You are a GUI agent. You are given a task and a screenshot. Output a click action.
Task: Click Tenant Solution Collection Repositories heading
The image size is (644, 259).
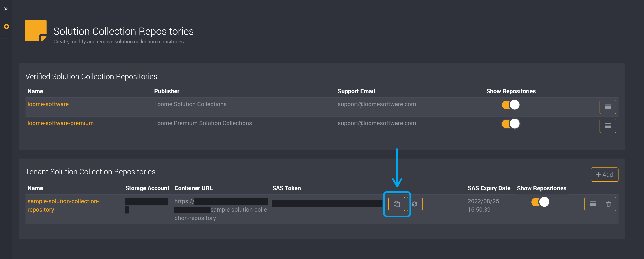point(90,172)
